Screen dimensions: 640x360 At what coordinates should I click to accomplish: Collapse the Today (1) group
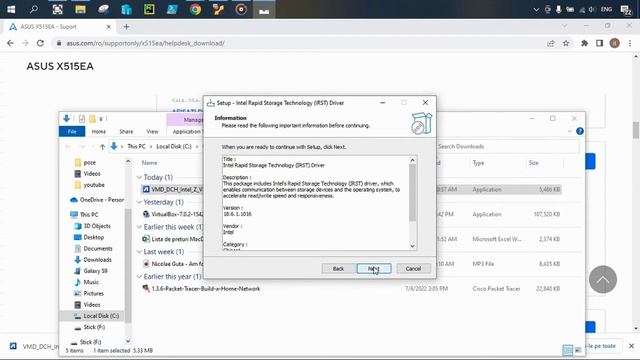(139, 177)
